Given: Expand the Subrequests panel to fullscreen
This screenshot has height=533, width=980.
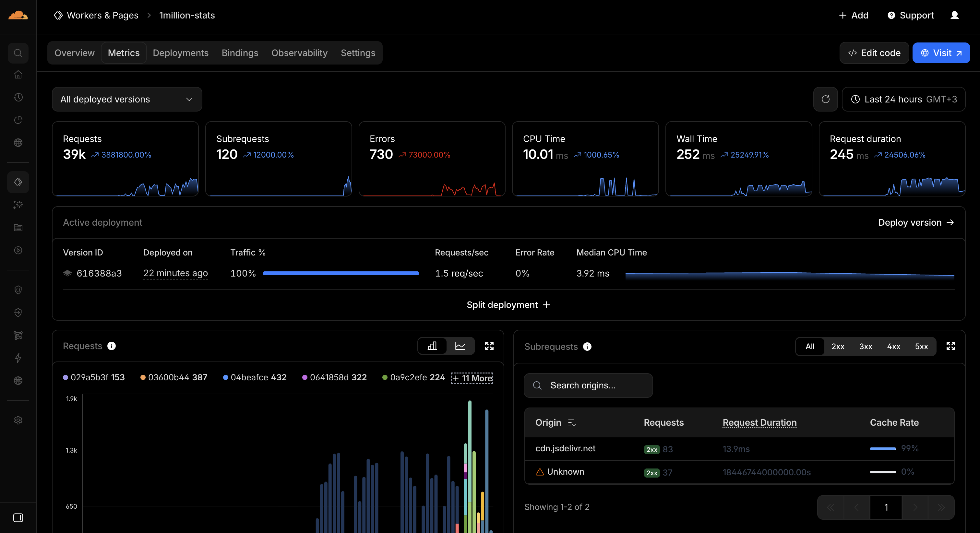Looking at the screenshot, I should (950, 346).
